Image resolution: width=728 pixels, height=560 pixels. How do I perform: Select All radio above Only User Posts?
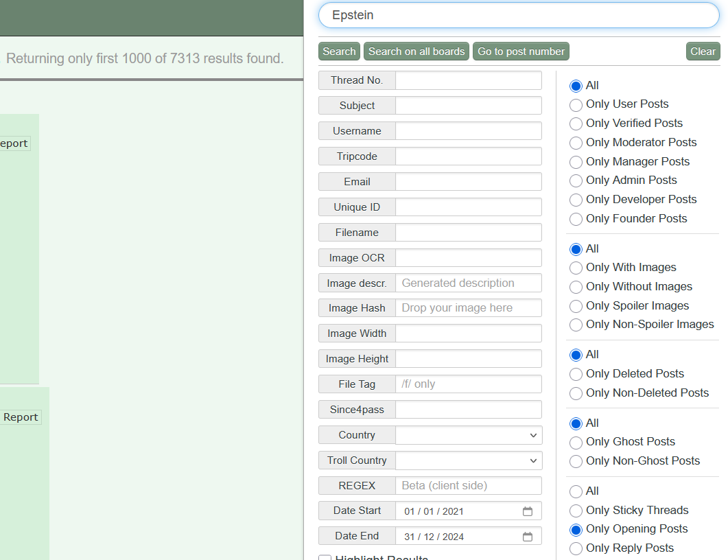tap(576, 86)
